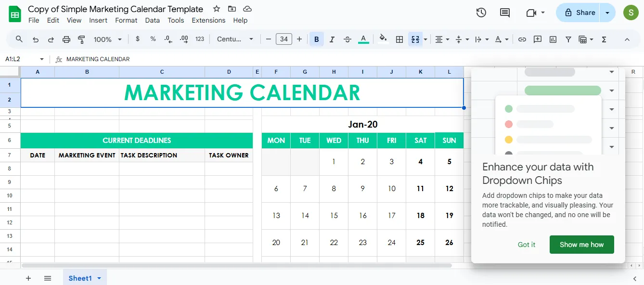644x285 pixels.
Task: Select the paint format roller tool
Action: pyautogui.click(x=81, y=39)
